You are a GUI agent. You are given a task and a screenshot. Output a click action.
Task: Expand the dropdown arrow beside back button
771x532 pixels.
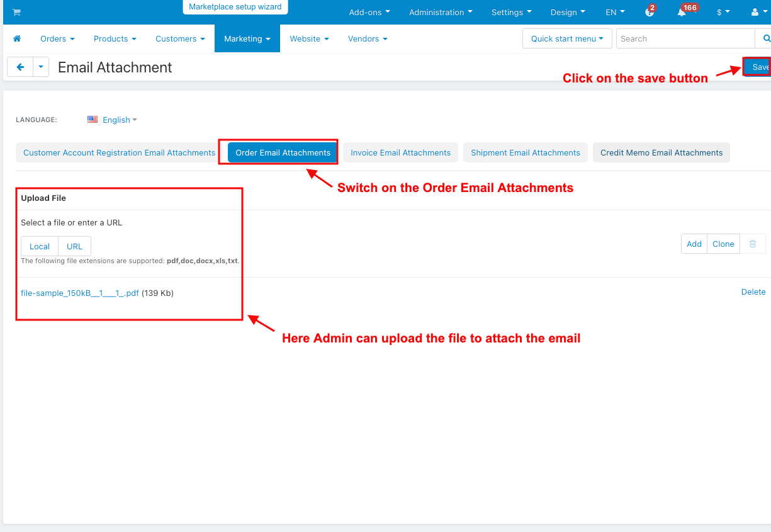click(x=41, y=67)
